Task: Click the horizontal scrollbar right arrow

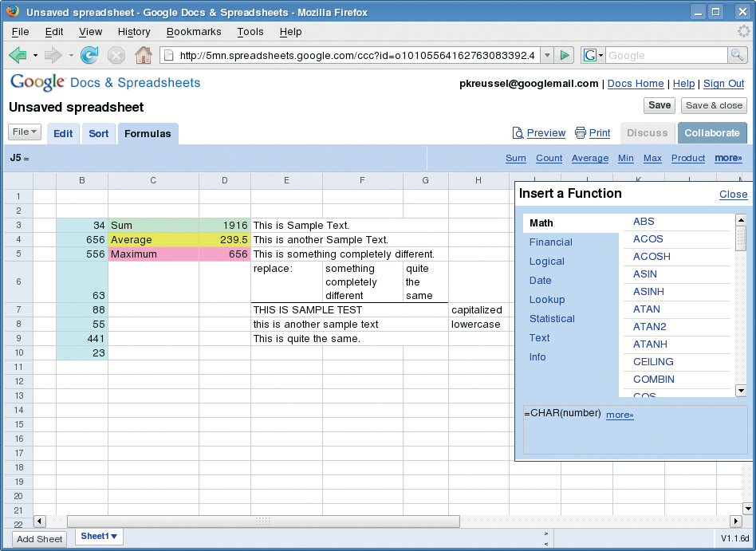Action: point(735,521)
